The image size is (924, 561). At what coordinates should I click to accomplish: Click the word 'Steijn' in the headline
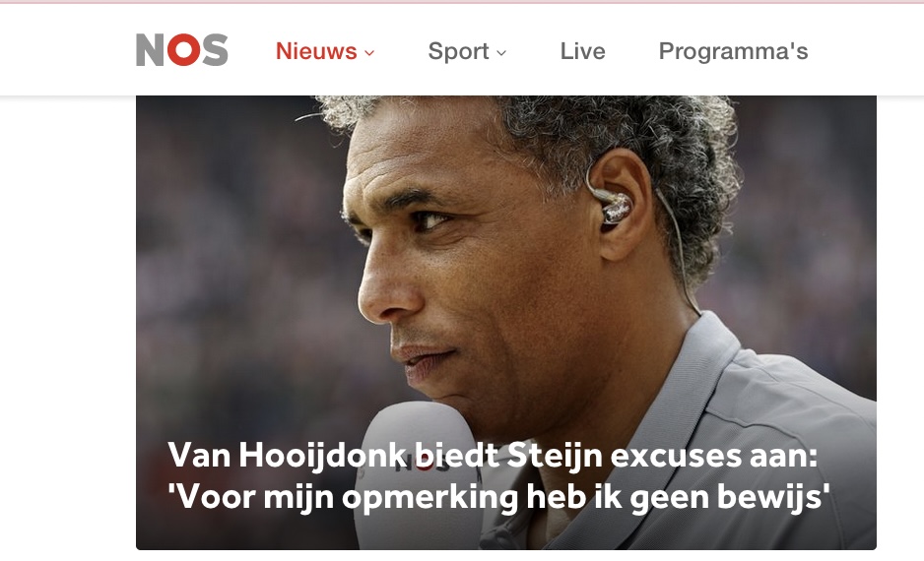point(555,457)
